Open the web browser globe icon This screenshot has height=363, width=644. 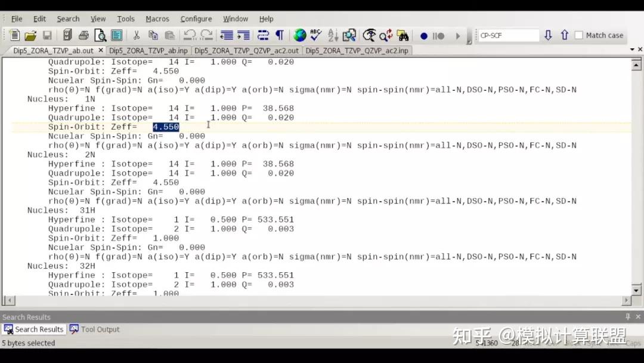pyautogui.click(x=300, y=35)
